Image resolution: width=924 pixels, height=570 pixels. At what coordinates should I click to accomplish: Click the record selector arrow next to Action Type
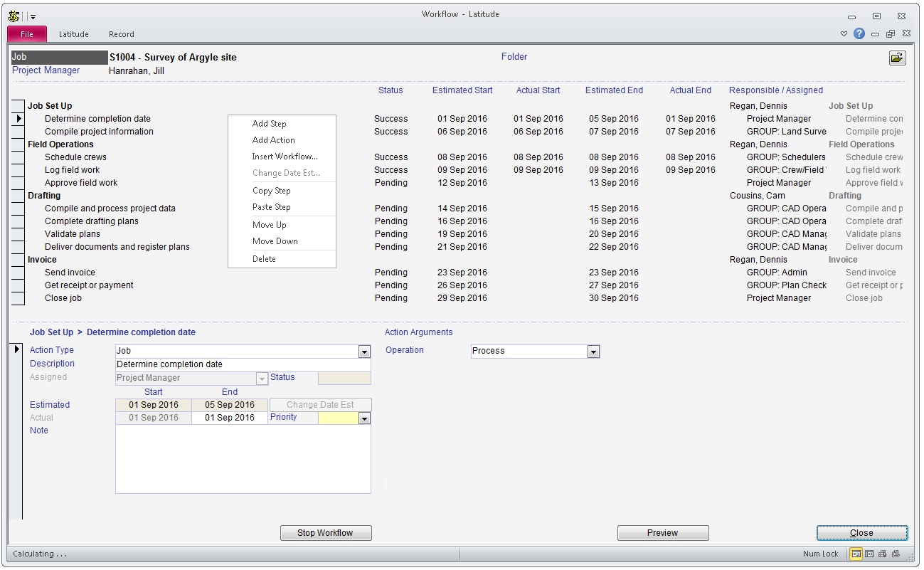pos(17,349)
